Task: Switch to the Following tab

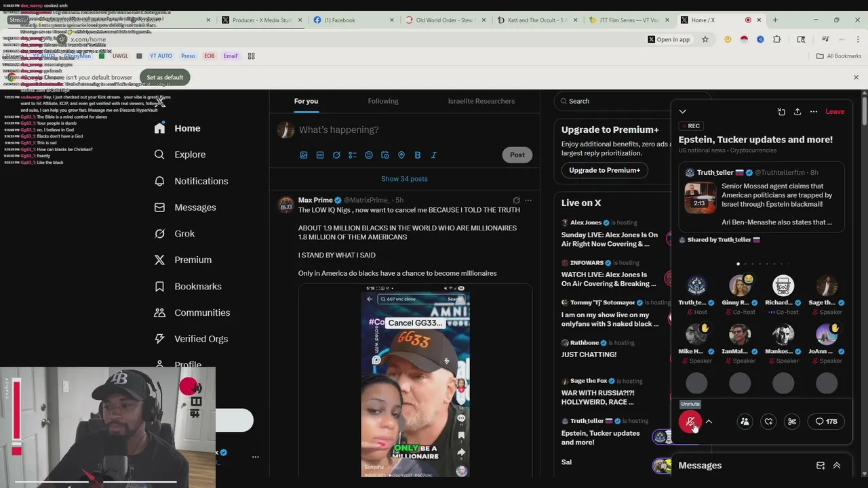Action: tap(383, 101)
